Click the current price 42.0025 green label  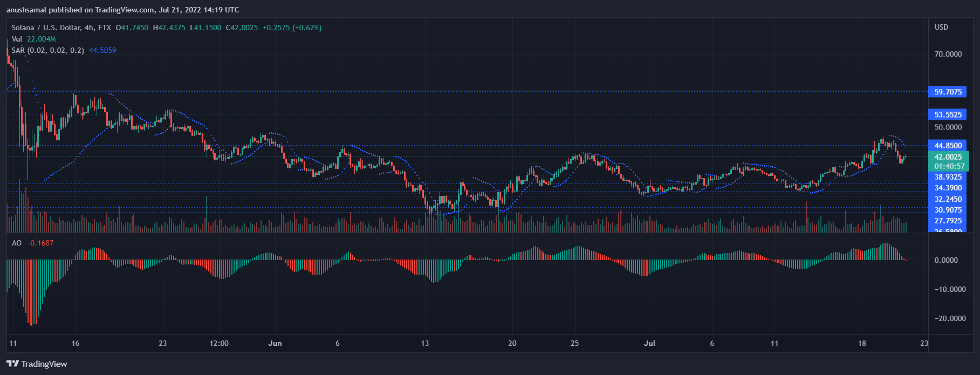tap(948, 157)
